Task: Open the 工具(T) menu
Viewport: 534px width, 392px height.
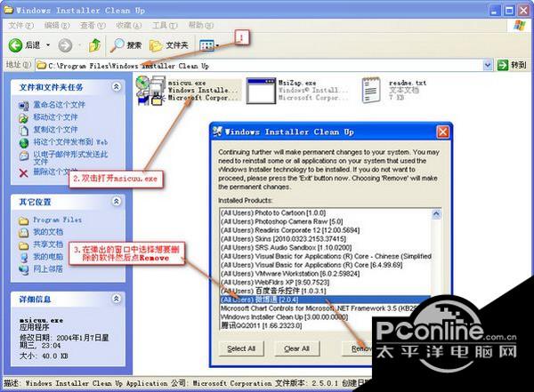Action: 165,26
